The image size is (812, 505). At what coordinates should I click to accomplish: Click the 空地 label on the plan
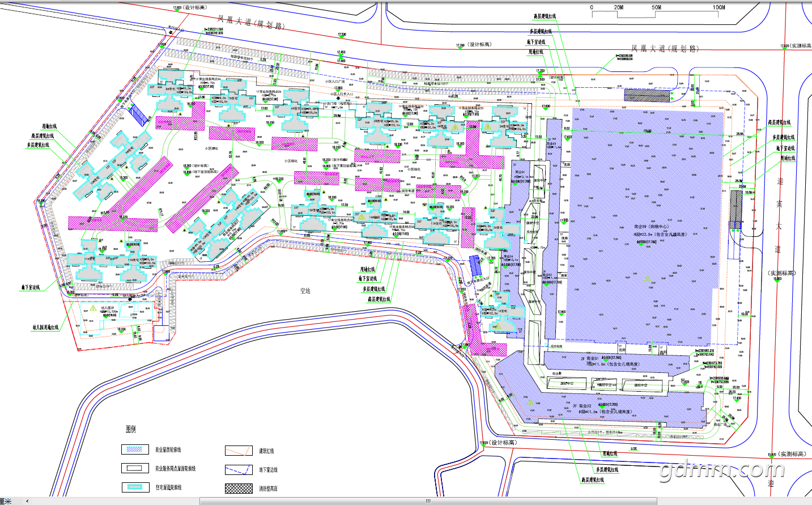305,291
